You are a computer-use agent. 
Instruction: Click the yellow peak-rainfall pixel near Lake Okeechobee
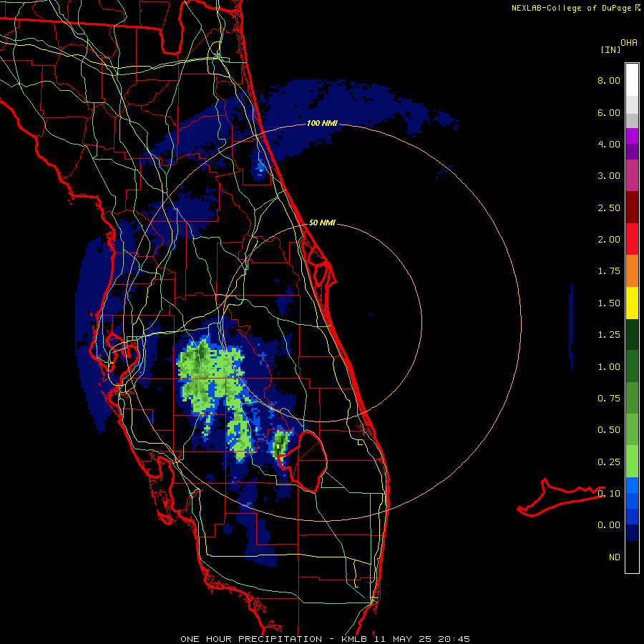pyautogui.click(x=278, y=446)
